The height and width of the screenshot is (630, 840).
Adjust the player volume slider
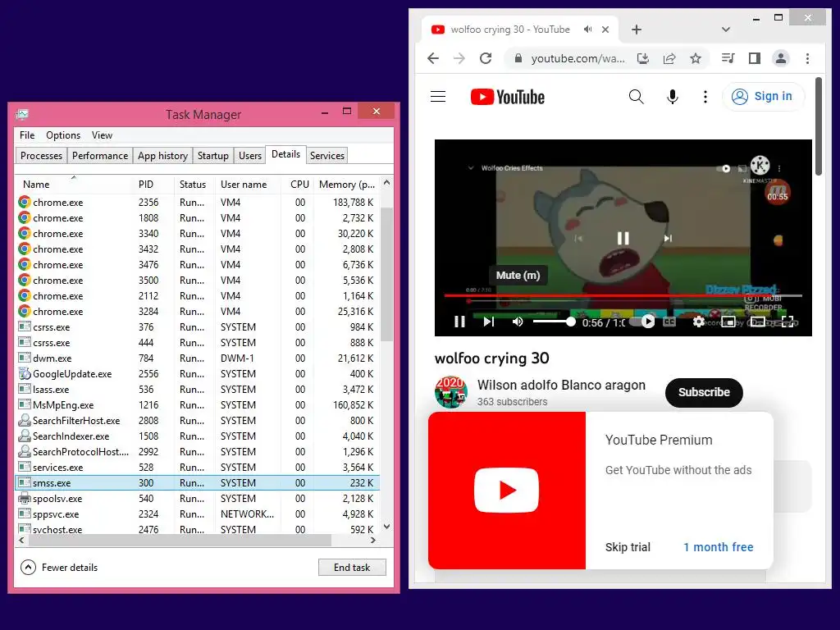point(554,322)
